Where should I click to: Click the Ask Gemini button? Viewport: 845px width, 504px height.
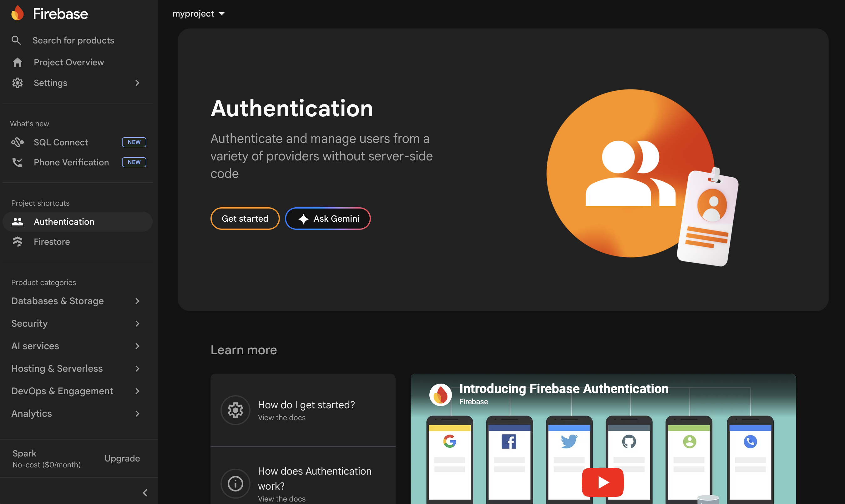(x=328, y=219)
